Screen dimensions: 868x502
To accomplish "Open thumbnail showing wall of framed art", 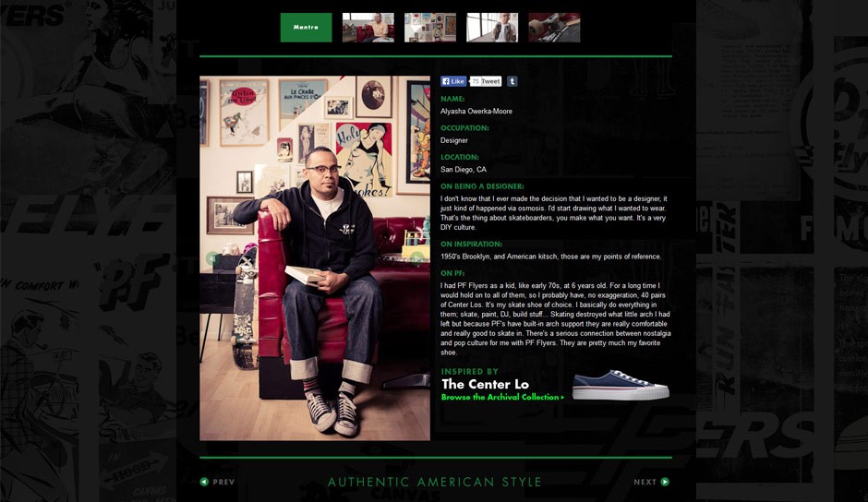I will [430, 28].
